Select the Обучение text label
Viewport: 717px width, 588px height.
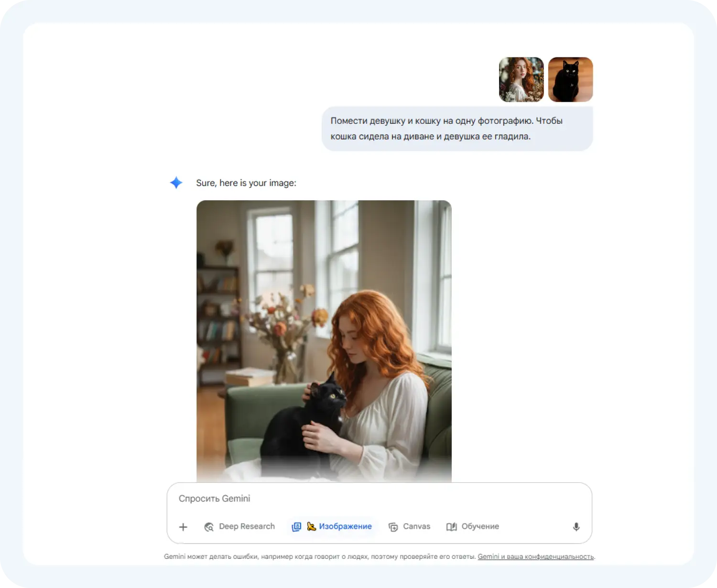coord(480,526)
